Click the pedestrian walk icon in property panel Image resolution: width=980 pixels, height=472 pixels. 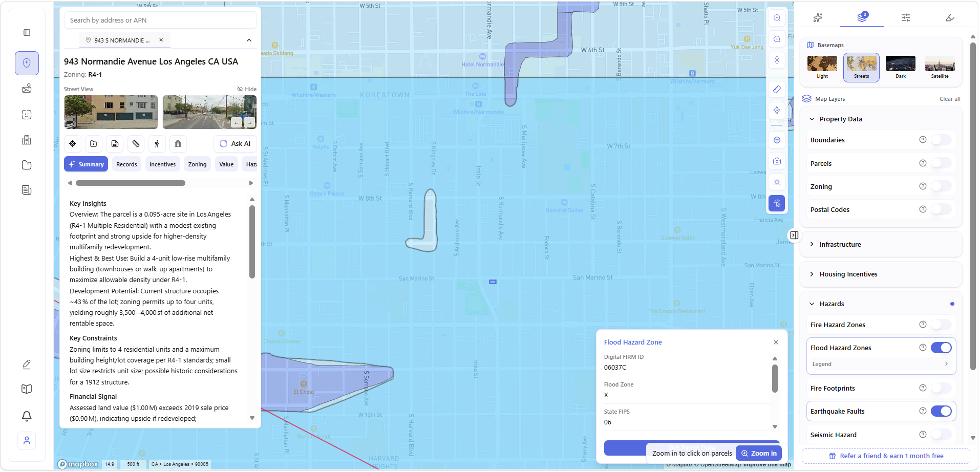(157, 144)
